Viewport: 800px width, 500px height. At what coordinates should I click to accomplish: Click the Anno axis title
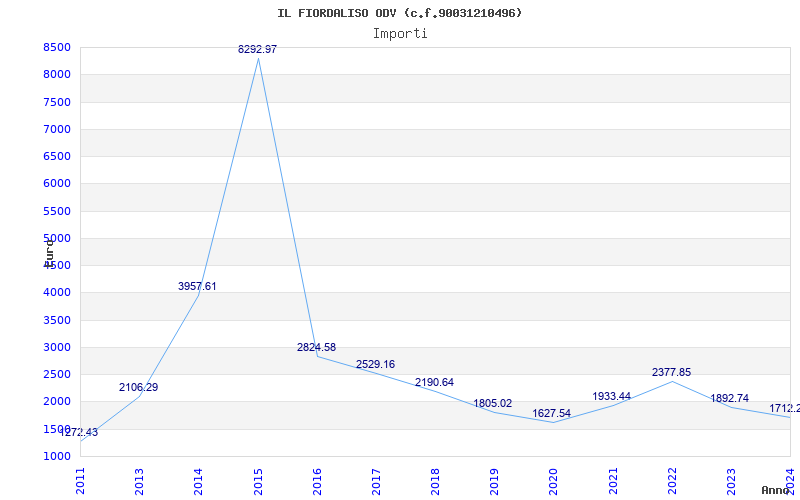775,490
